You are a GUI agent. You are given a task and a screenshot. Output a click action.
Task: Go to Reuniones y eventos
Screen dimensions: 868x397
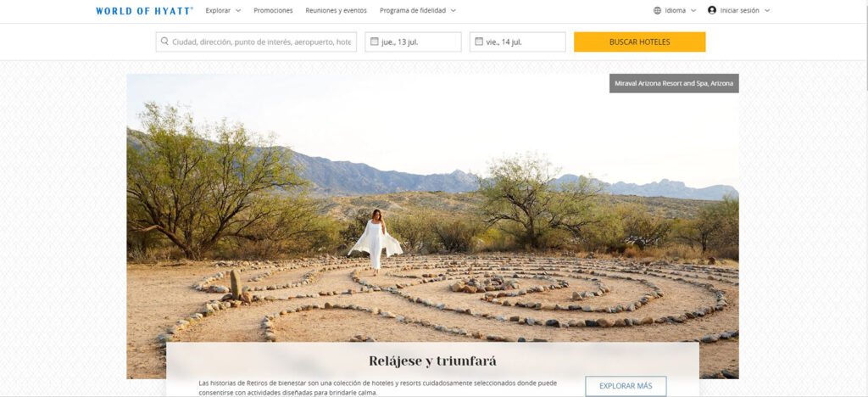pos(336,10)
